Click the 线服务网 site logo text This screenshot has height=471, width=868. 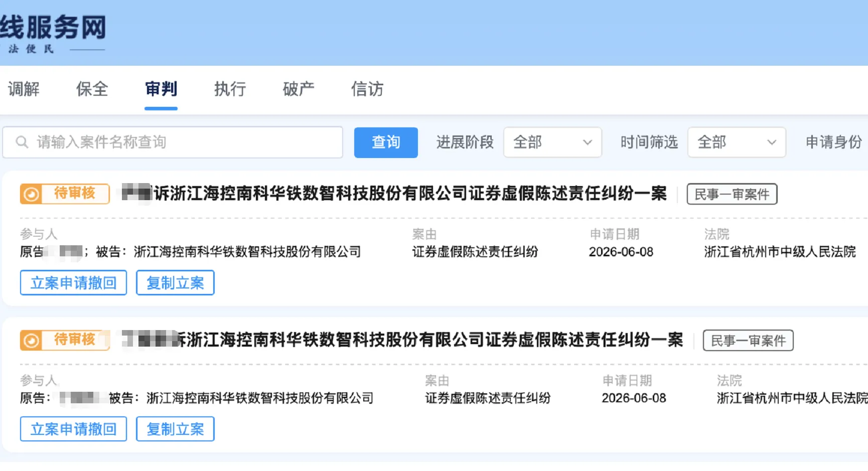(x=53, y=28)
